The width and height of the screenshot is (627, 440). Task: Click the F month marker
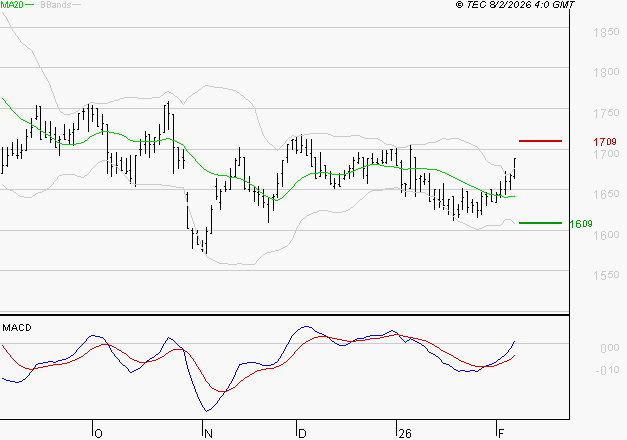[501, 434]
